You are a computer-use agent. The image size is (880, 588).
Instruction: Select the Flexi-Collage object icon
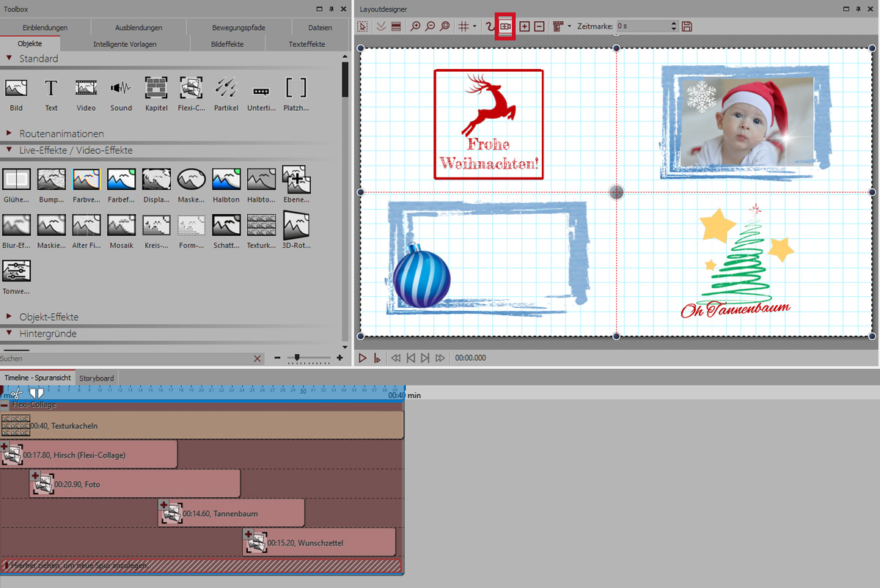coord(191,89)
